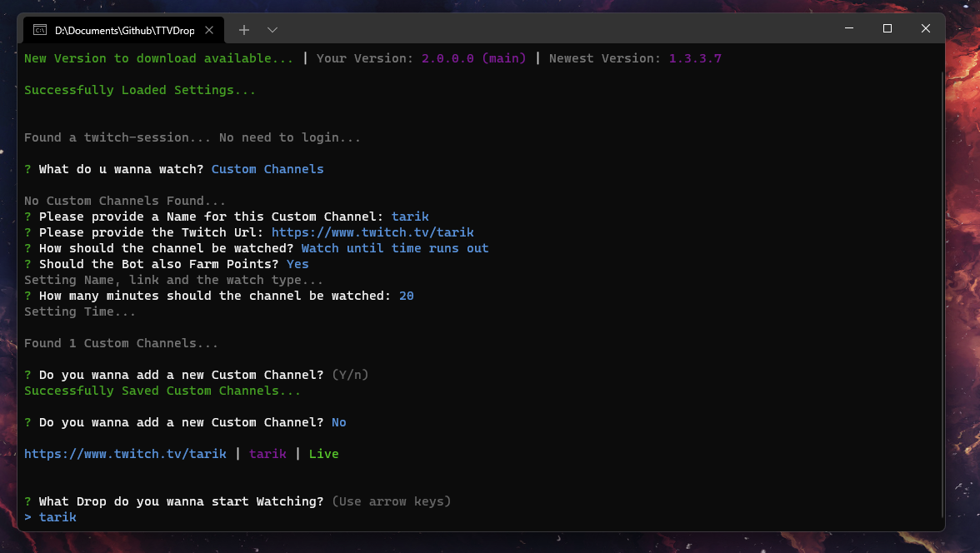The height and width of the screenshot is (553, 980).
Task: Close the terminal window
Action: [x=926, y=28]
